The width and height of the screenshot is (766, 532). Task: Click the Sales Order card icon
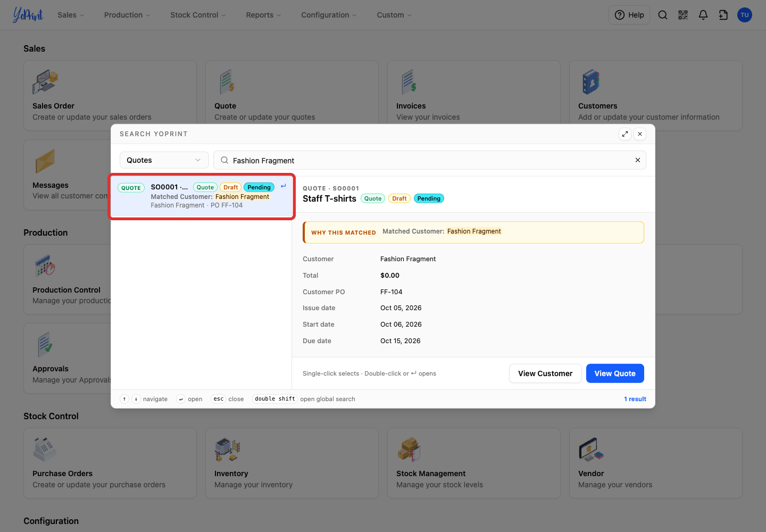pos(45,82)
